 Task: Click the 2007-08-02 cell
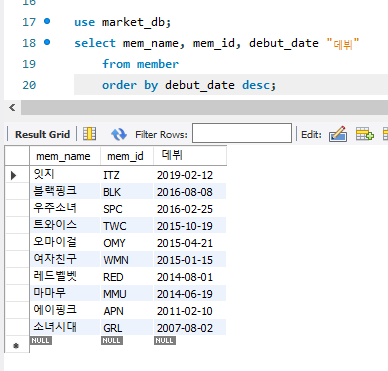pyautogui.click(x=190, y=328)
